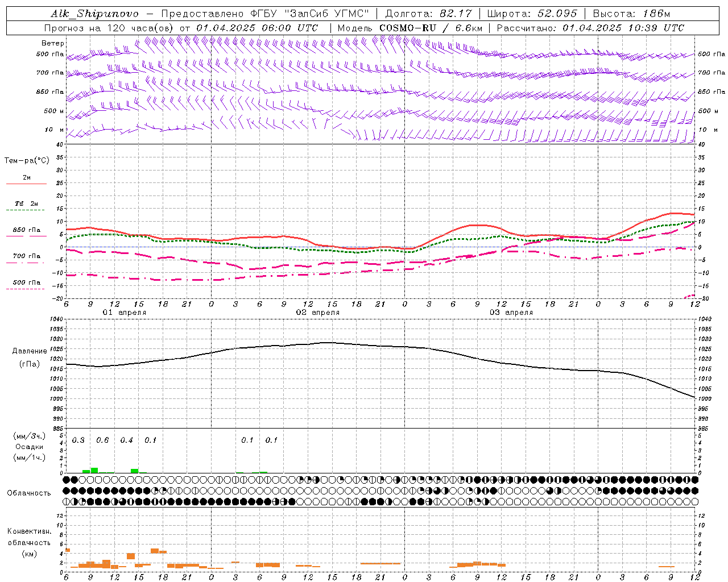Click the 10 м wind level label on left
728x582 pixels.
click(x=55, y=130)
